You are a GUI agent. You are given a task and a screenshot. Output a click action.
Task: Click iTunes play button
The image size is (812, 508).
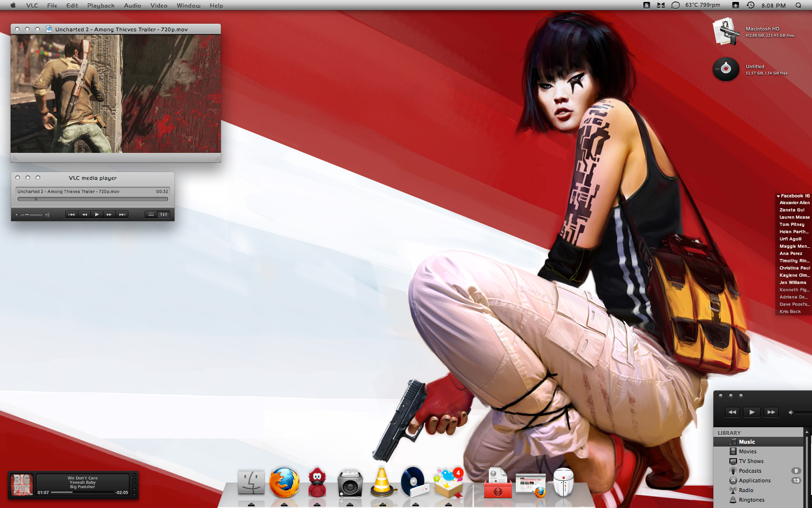pyautogui.click(x=752, y=412)
